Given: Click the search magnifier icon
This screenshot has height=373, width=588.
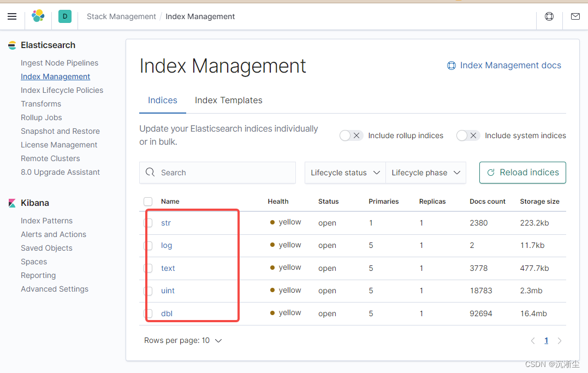Looking at the screenshot, I should coord(150,172).
